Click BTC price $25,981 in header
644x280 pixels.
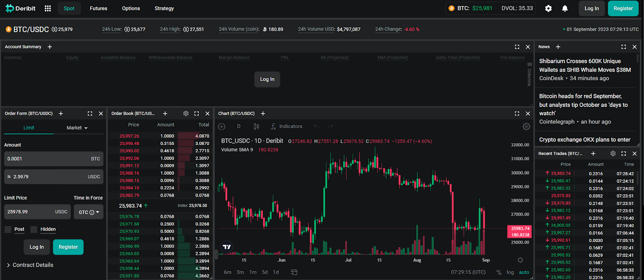[482, 8]
